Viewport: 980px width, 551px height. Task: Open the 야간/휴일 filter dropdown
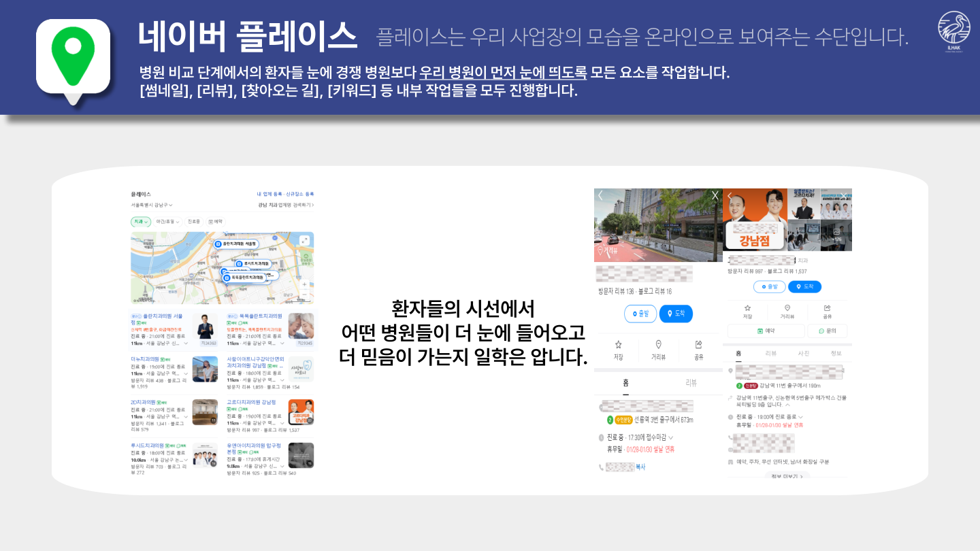[167, 221]
